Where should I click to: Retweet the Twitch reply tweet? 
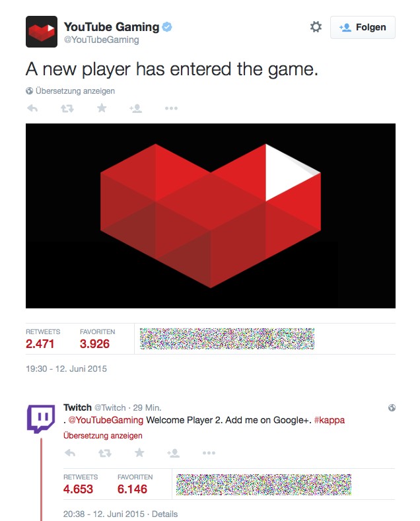tap(104, 453)
